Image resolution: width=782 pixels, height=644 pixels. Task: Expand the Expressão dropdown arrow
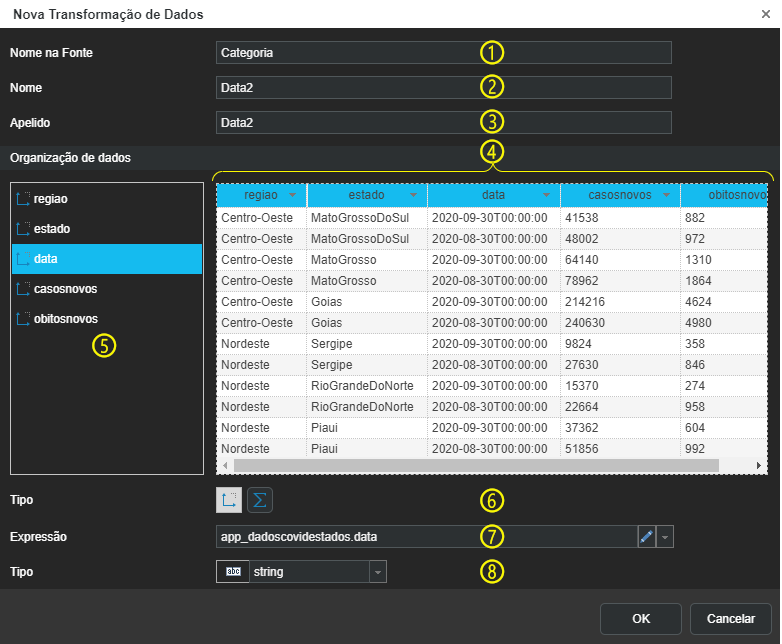(x=665, y=537)
